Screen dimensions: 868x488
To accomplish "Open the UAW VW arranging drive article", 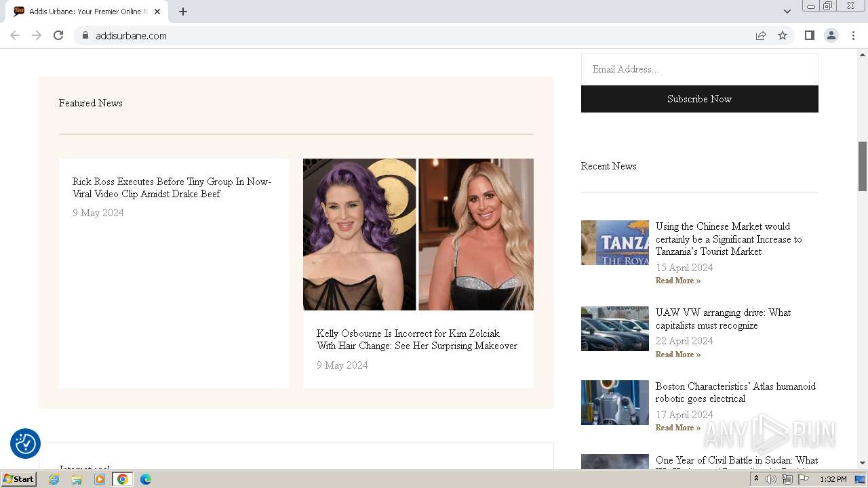I will [x=723, y=319].
